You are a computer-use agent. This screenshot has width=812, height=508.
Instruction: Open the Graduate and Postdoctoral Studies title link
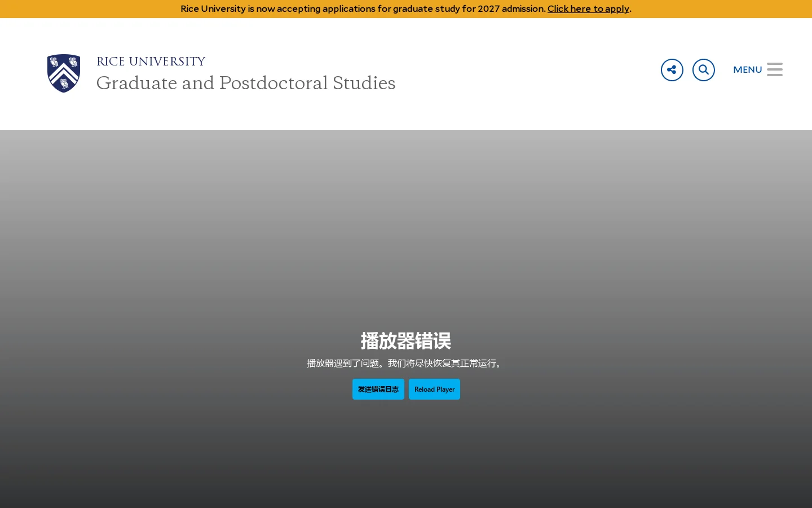[246, 83]
